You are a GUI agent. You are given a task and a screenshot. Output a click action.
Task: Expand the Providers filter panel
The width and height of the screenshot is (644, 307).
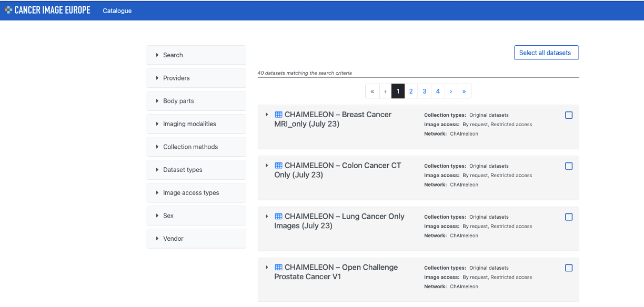point(196,78)
